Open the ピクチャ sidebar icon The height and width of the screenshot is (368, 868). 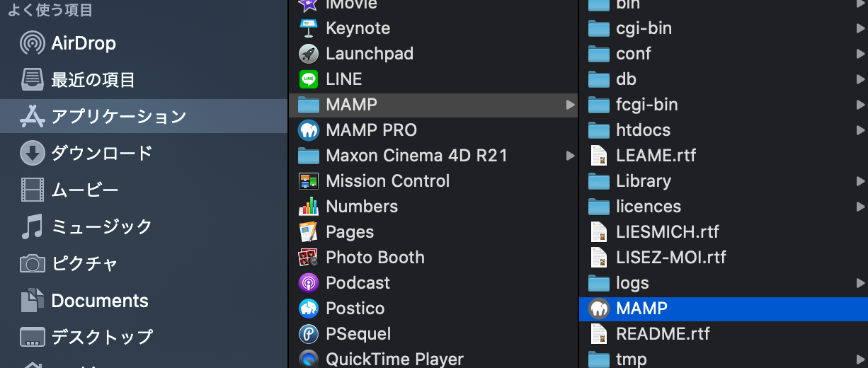(x=33, y=264)
